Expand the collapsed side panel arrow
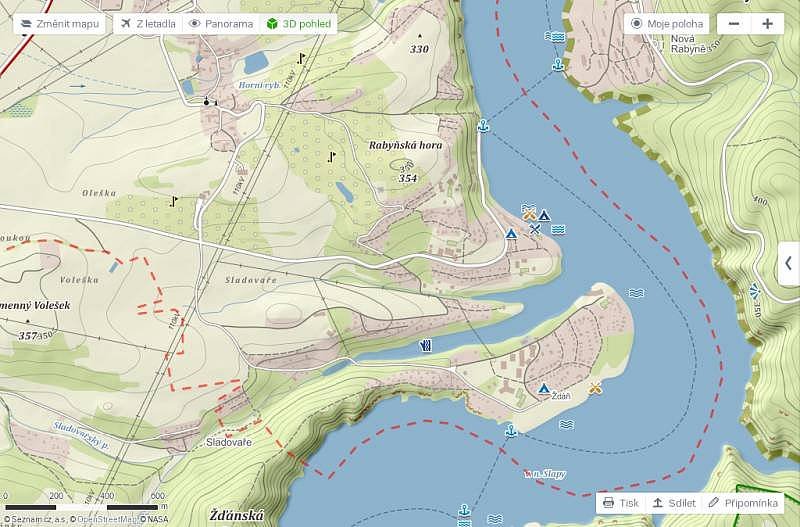Viewport: 800px width, 527px height. (788, 264)
